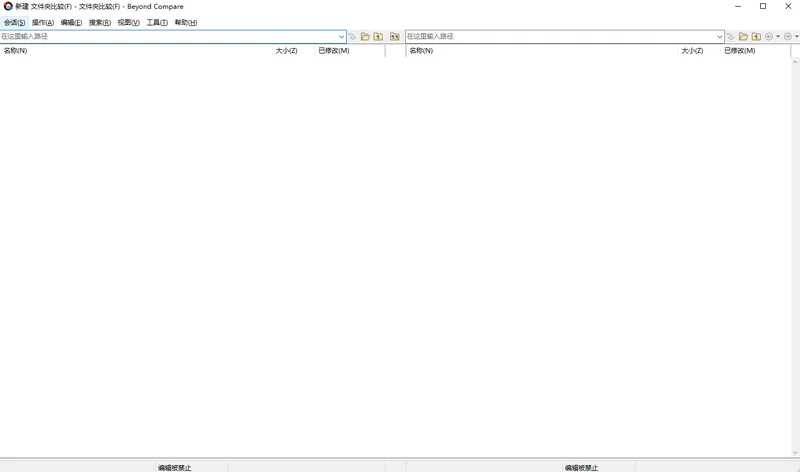
Task: Browse for a folder on the left side
Action: [365, 37]
